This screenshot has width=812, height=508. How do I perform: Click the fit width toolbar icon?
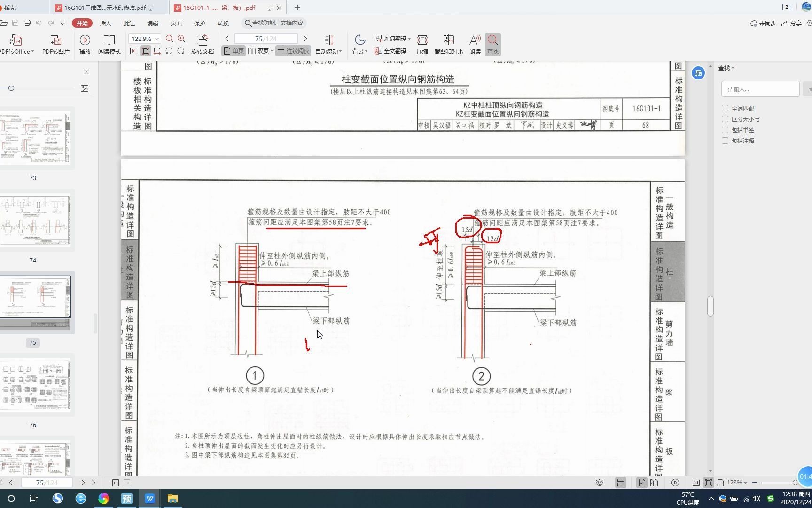(157, 51)
